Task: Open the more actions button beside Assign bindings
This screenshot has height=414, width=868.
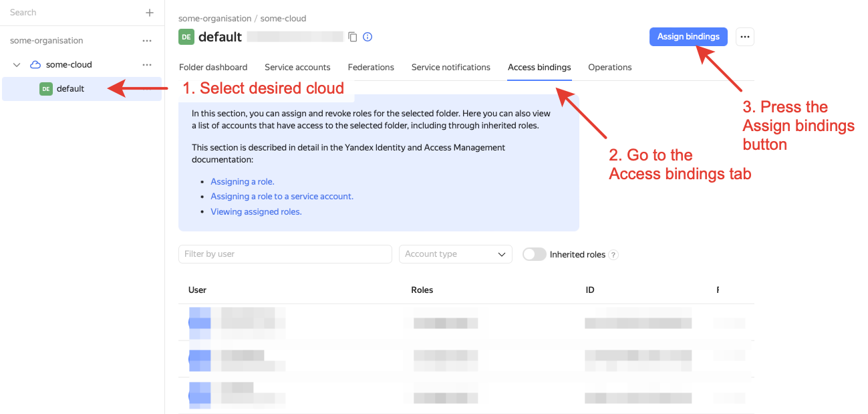Action: point(745,37)
